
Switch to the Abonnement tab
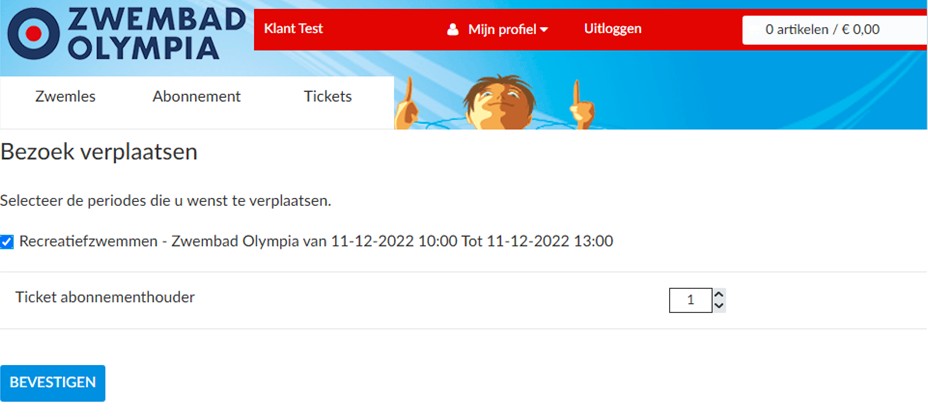[x=196, y=96]
